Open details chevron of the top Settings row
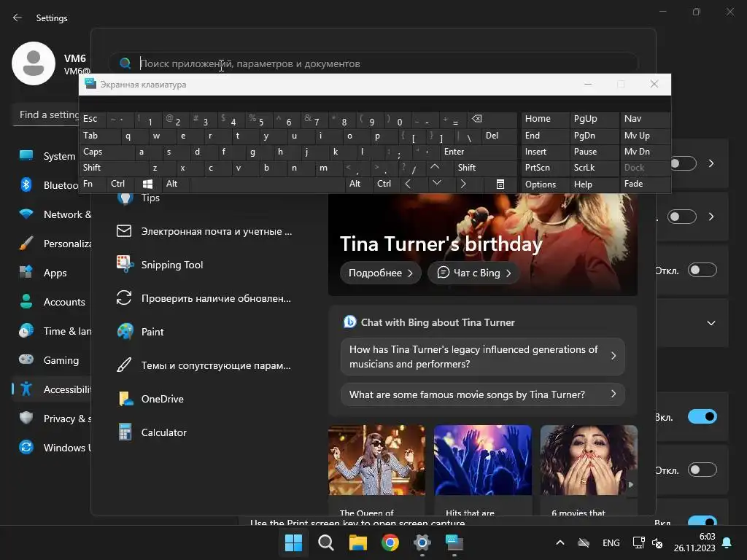747x560 pixels. 711,163
